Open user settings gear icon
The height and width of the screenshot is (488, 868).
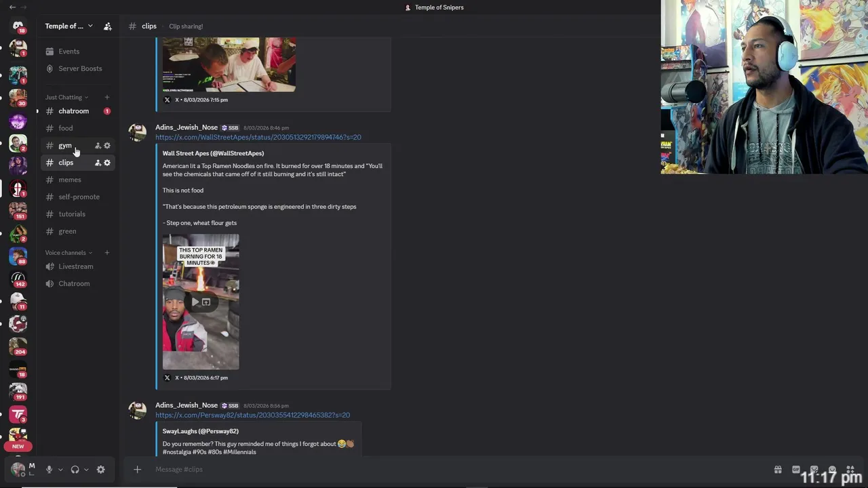click(x=100, y=470)
